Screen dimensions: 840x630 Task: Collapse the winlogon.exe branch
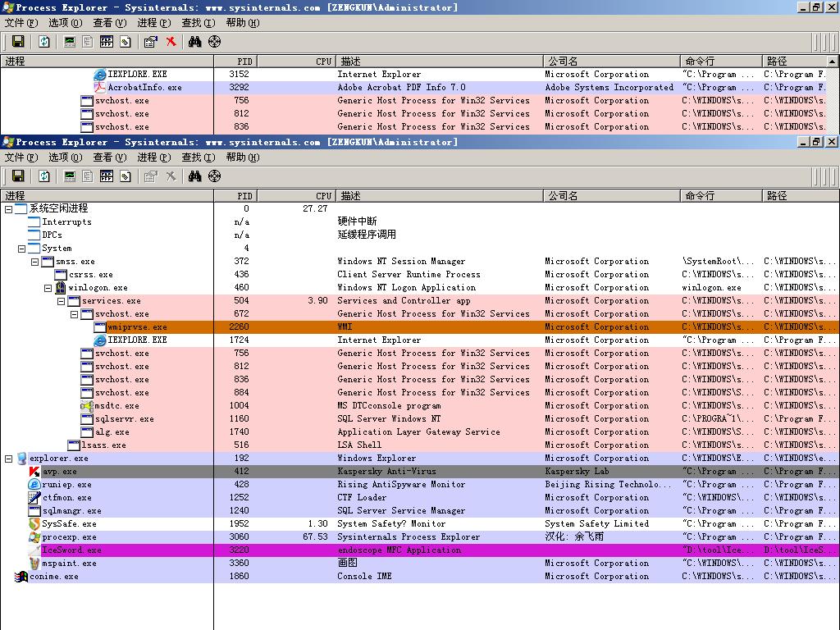point(48,288)
